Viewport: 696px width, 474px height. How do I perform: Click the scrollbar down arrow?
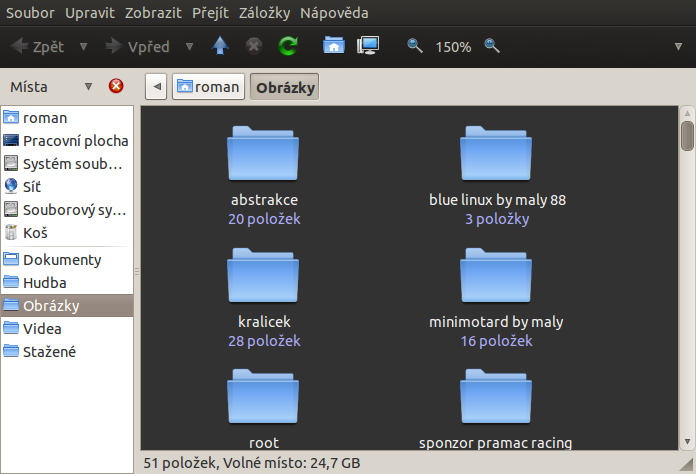[687, 441]
